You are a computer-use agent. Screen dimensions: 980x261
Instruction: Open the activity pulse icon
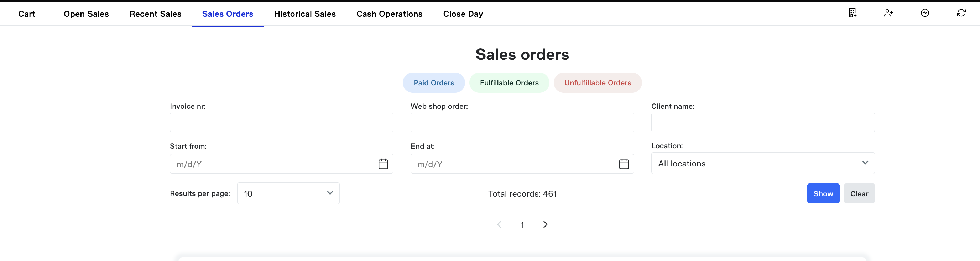[x=925, y=13]
